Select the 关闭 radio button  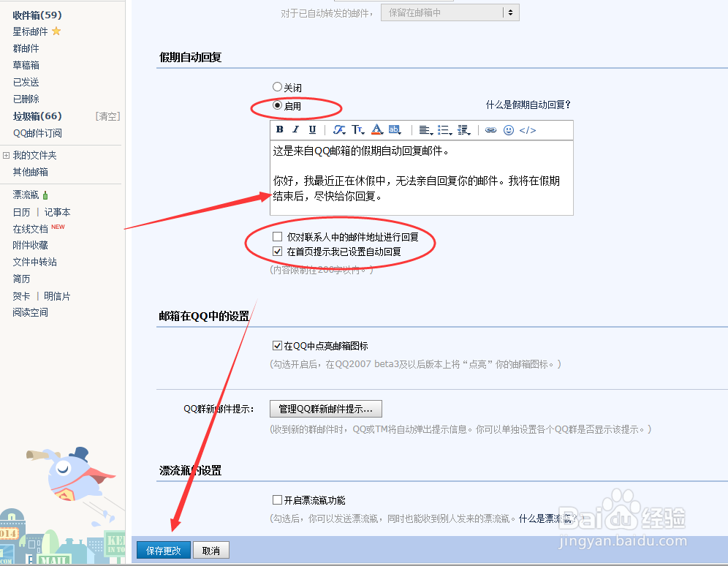point(277,87)
